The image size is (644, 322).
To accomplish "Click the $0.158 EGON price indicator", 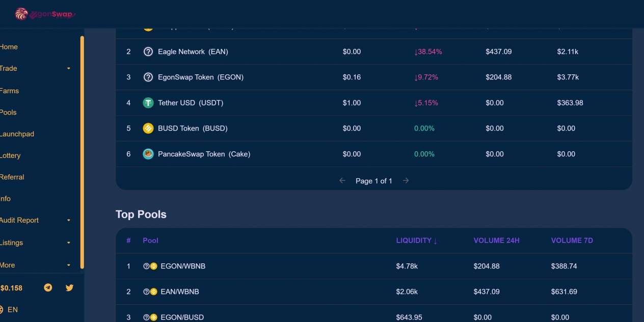I will click(x=11, y=288).
